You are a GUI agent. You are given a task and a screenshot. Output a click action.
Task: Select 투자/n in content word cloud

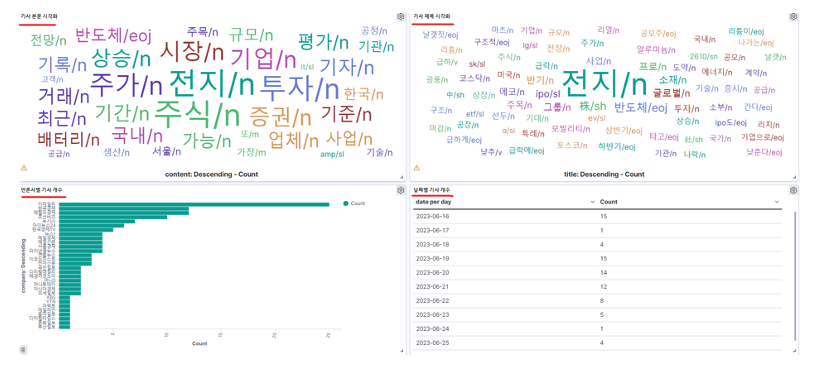(x=299, y=87)
